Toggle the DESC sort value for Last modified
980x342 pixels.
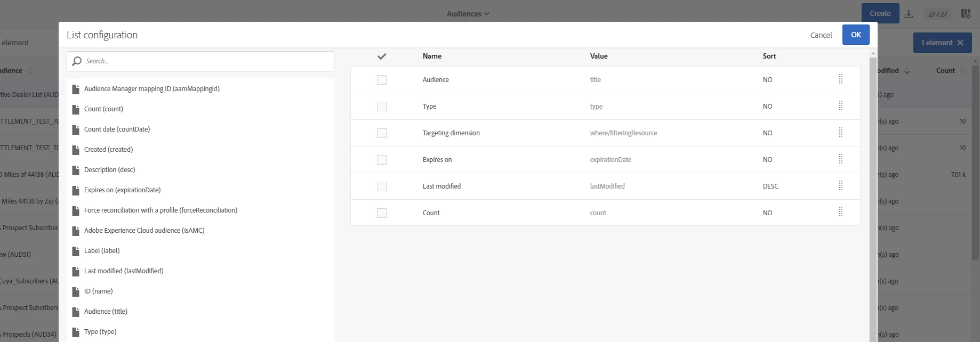[x=770, y=186]
